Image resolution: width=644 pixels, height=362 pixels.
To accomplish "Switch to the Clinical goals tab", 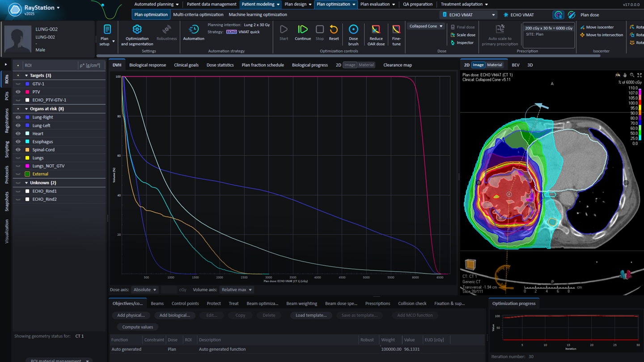I will pyautogui.click(x=186, y=65).
